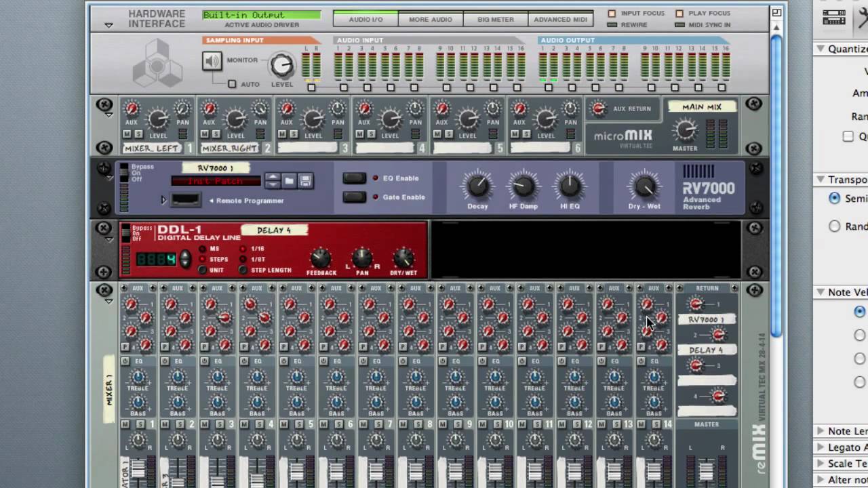Click the DDL-1 Unit selector button
This screenshot has height=488, width=868.
pyautogui.click(x=203, y=270)
